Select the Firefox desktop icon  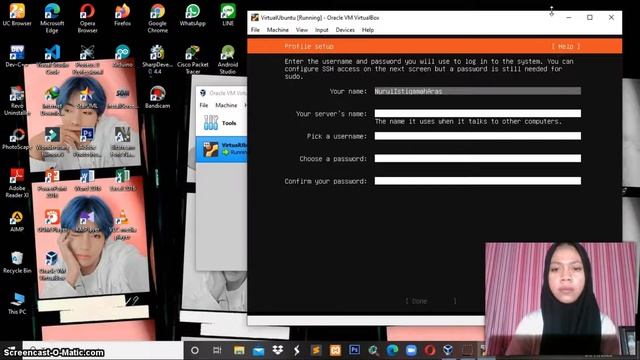pos(122,15)
